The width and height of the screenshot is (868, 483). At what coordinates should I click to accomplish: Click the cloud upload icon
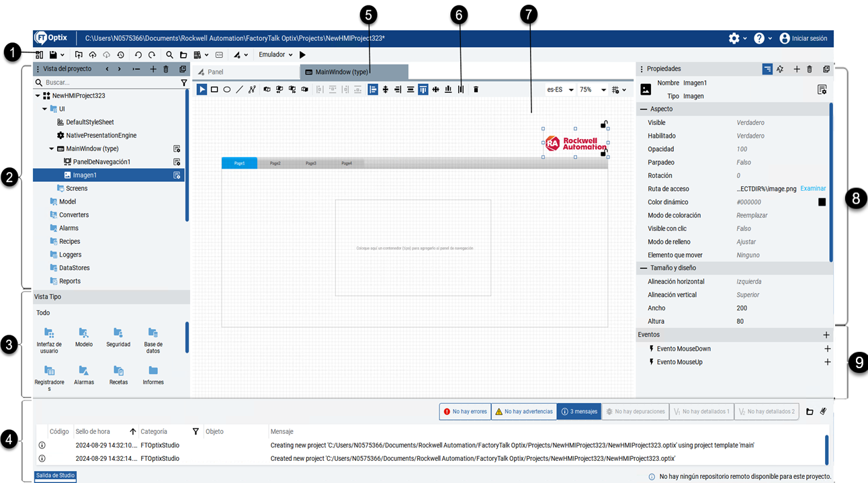pos(93,54)
